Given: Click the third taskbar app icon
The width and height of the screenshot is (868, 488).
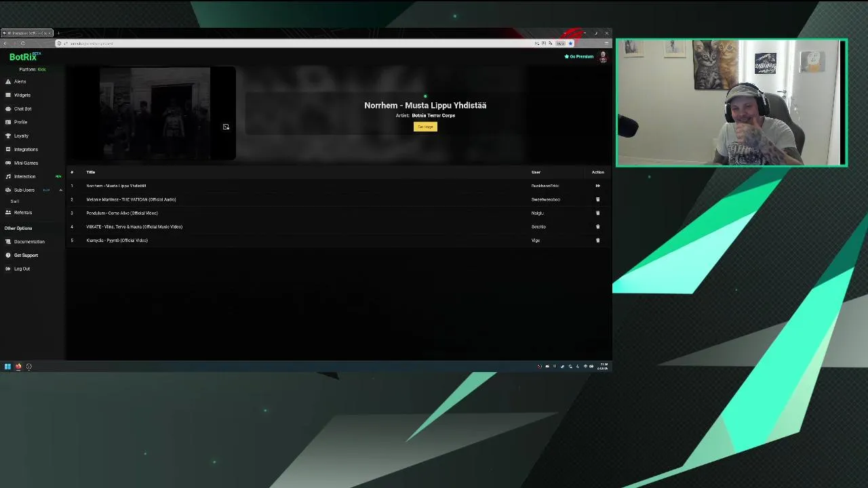Looking at the screenshot, I should [x=28, y=367].
